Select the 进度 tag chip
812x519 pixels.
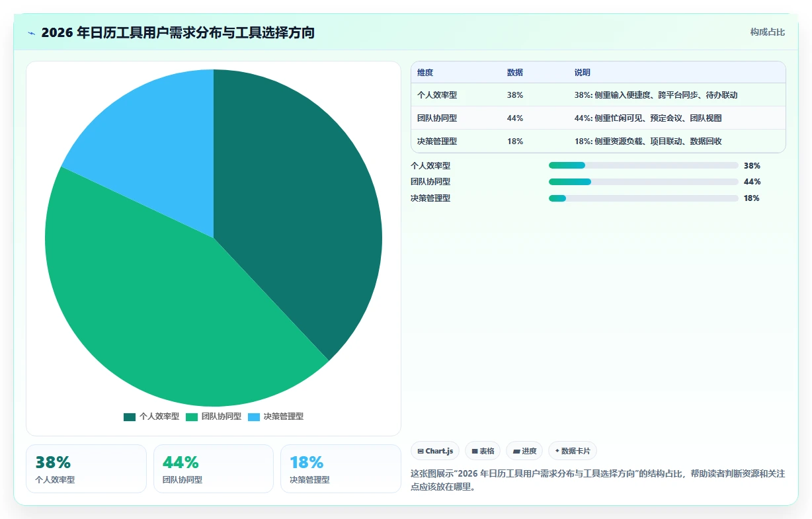click(x=524, y=451)
